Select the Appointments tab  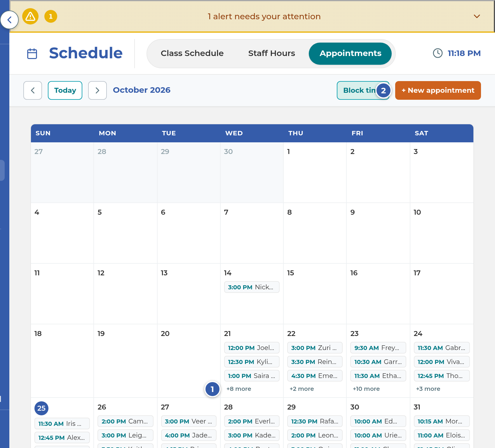point(350,53)
